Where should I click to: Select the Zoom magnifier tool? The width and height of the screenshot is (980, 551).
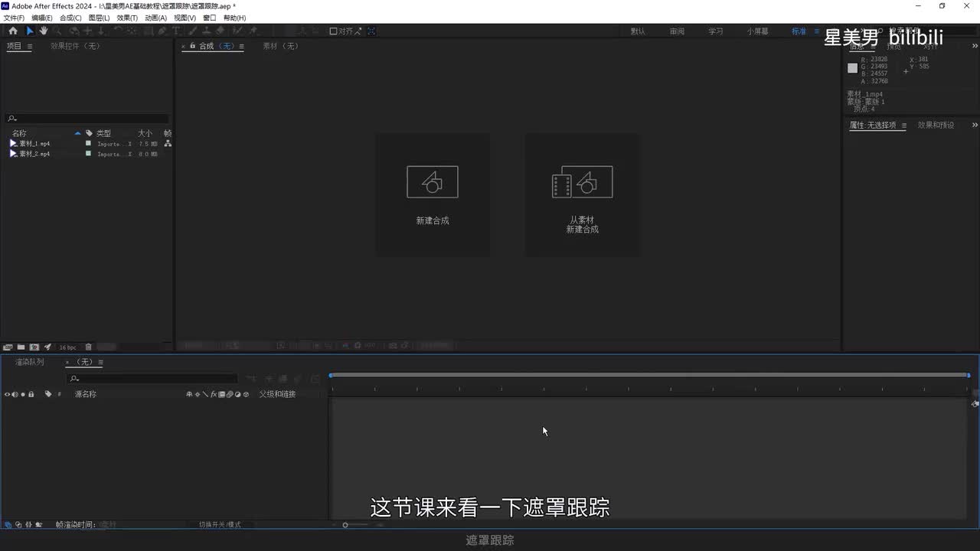pyautogui.click(x=57, y=31)
